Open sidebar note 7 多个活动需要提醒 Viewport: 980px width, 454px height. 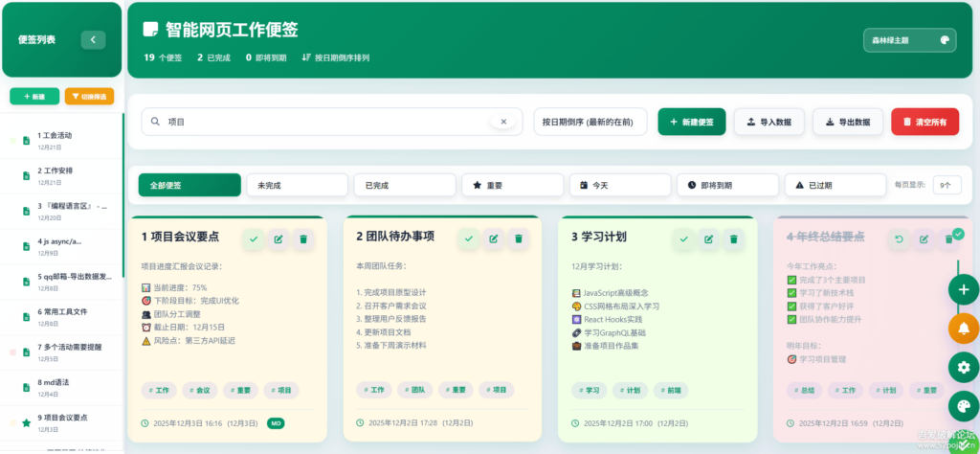coord(61,352)
